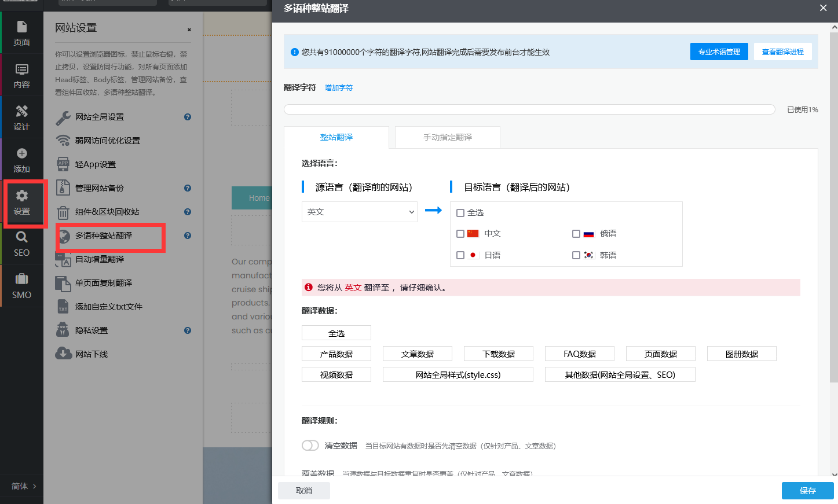
Task: Click the translation character usage progress bar
Action: pyautogui.click(x=529, y=109)
